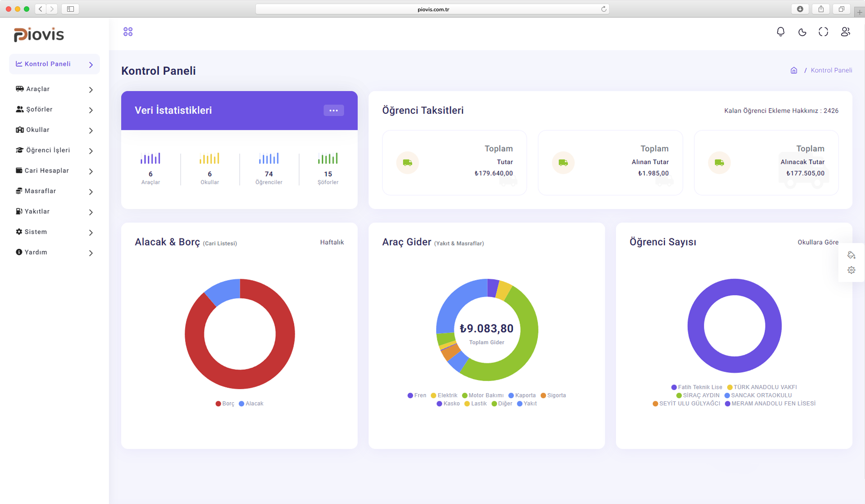Click the browser address bar
The height and width of the screenshot is (504, 865).
click(432, 9)
